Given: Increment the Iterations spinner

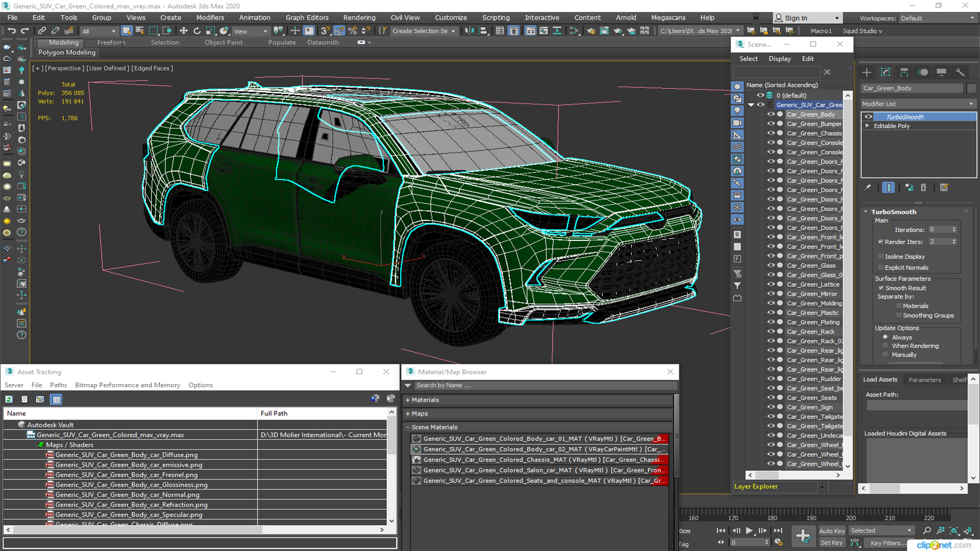Looking at the screenshot, I should coord(954,228).
